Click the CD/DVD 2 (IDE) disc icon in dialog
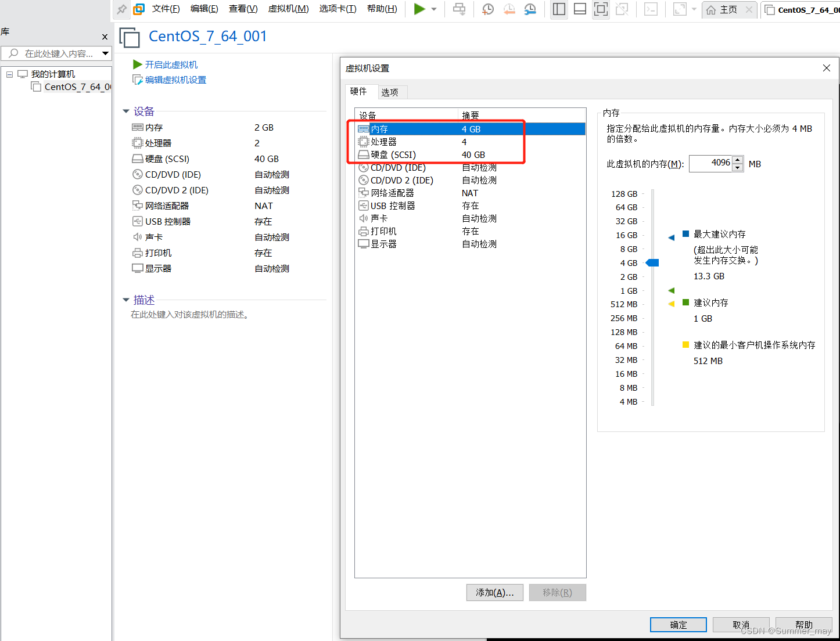The image size is (840, 641). click(x=364, y=180)
